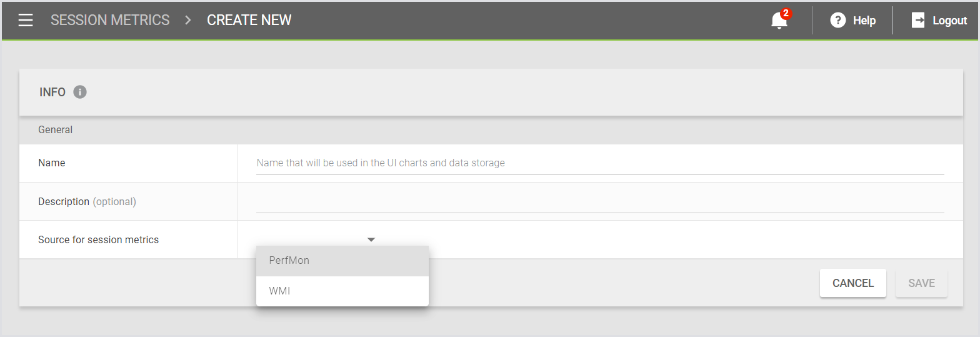Screen dimensions: 980x337
Task: Click the breadcrumb chevron separator
Action: (x=188, y=20)
